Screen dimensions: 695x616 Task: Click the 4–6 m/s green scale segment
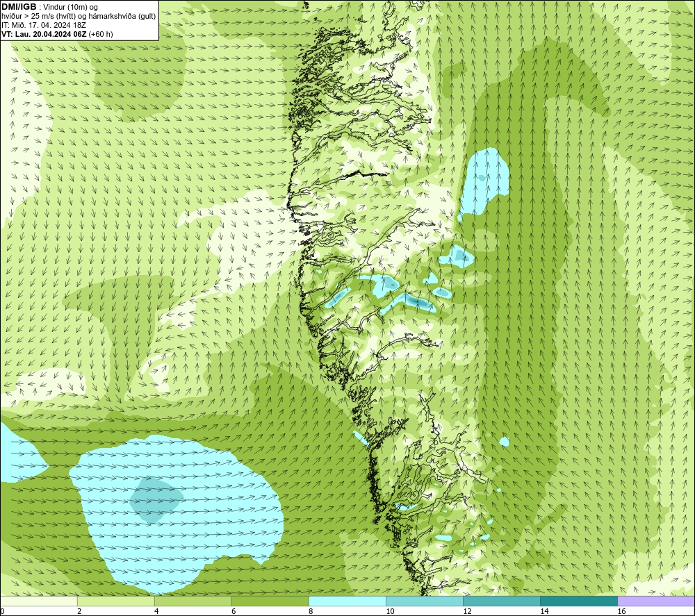[x=193, y=601]
